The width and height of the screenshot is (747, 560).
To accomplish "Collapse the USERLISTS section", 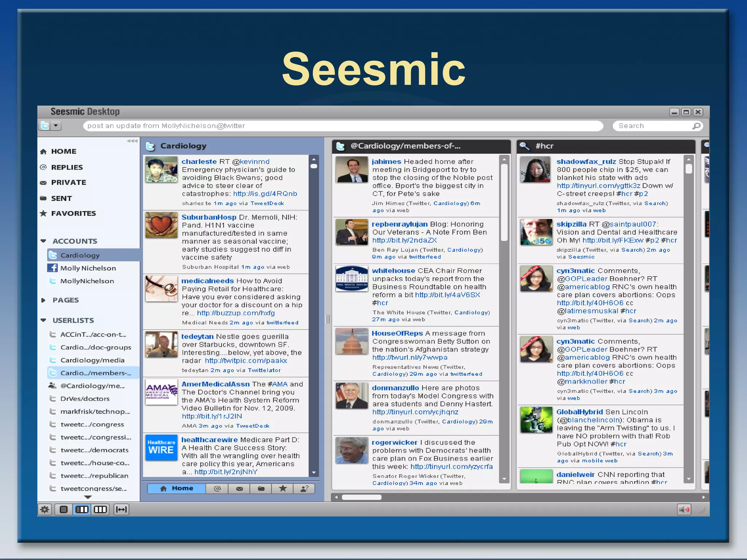I will pos(43,320).
